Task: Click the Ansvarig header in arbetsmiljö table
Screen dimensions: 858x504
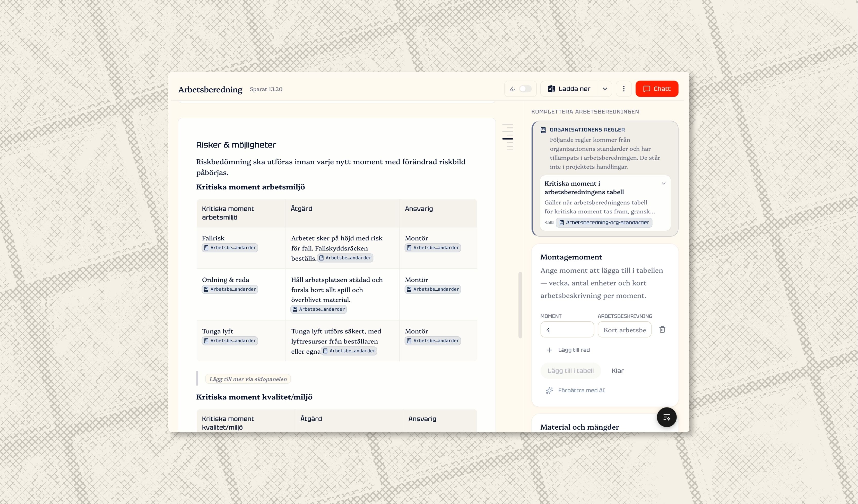Action: pyautogui.click(x=419, y=209)
